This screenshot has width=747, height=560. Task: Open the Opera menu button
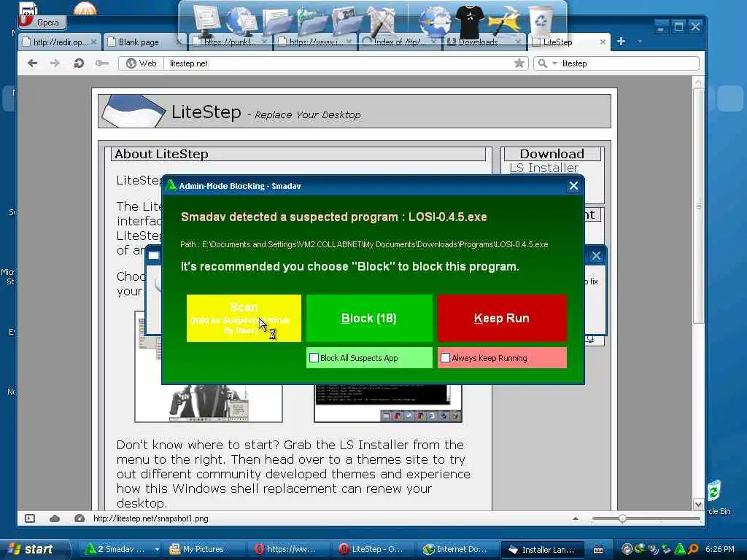pos(42,22)
